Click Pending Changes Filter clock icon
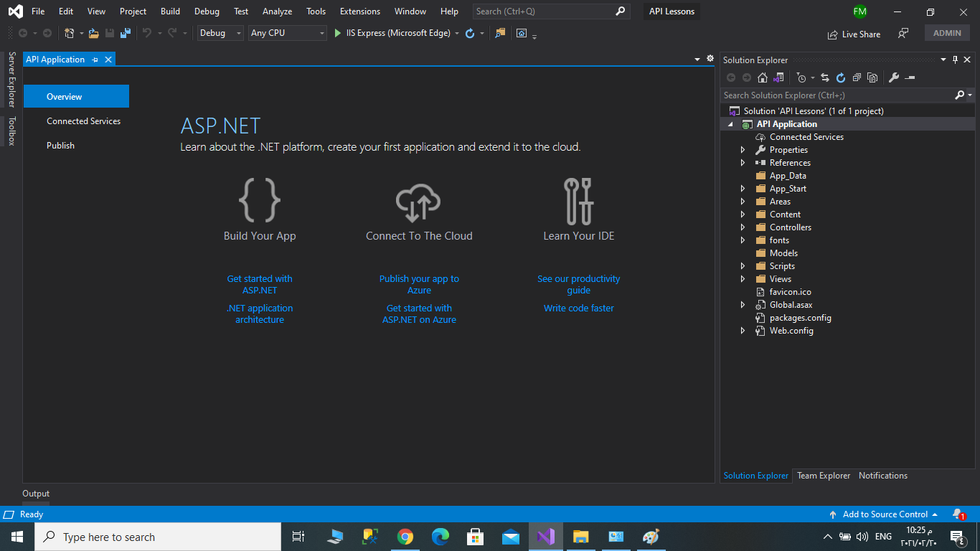The height and width of the screenshot is (551, 980). click(801, 77)
